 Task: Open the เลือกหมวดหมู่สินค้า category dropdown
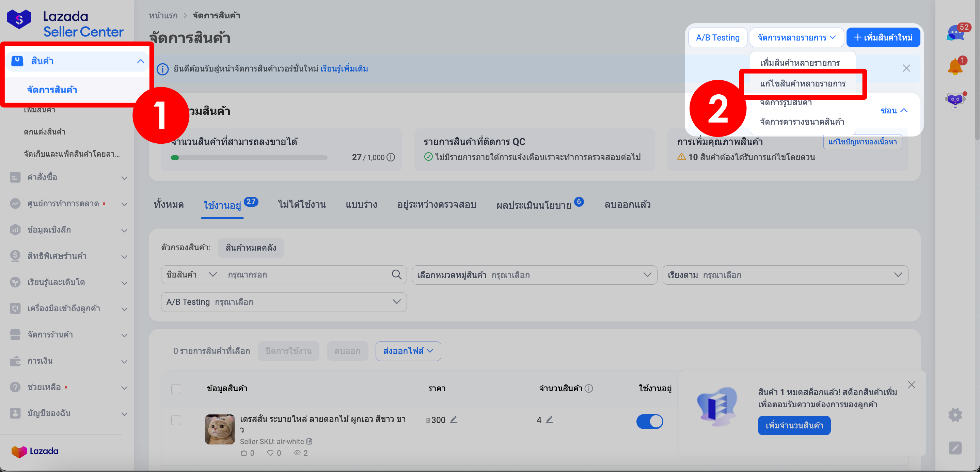coord(534,275)
